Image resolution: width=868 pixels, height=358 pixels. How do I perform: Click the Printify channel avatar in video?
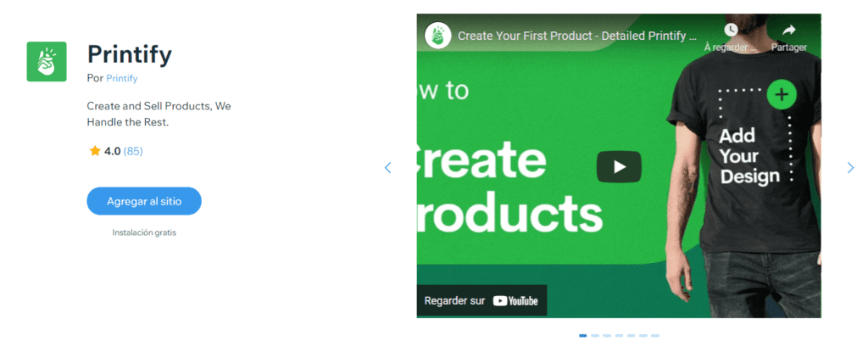click(x=437, y=36)
